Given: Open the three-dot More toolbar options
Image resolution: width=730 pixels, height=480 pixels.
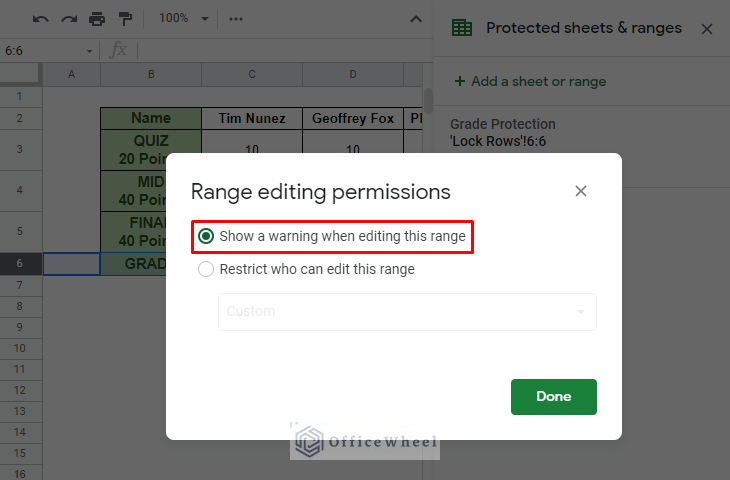Looking at the screenshot, I should [236, 19].
